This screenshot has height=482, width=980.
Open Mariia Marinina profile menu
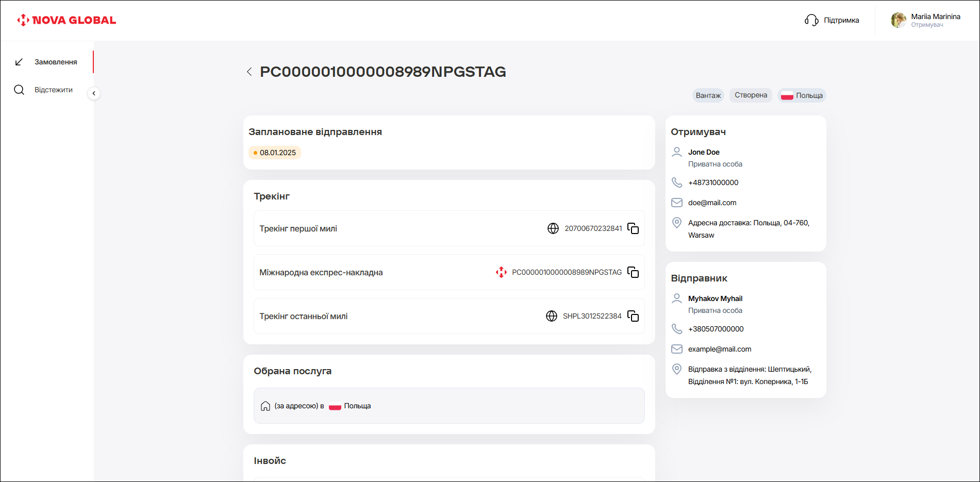926,20
